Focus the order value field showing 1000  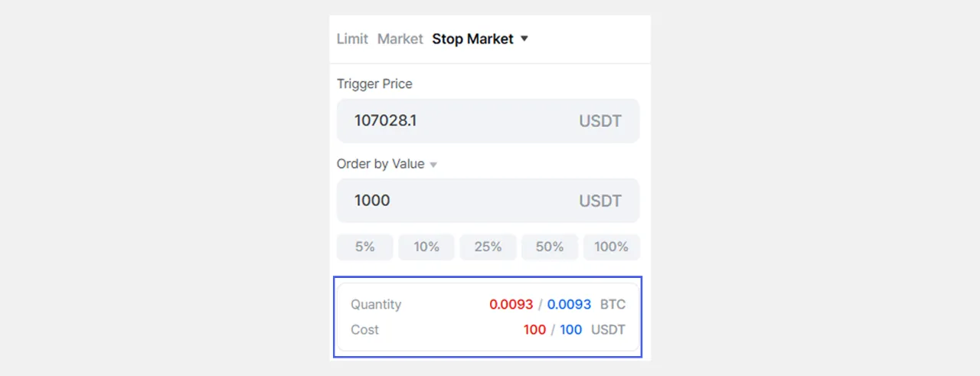tap(459, 201)
